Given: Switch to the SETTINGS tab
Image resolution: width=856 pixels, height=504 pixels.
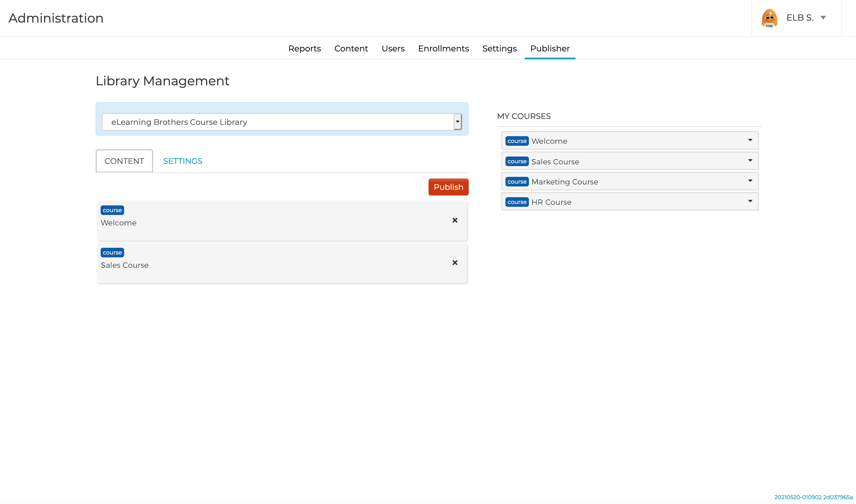Looking at the screenshot, I should coord(183,161).
